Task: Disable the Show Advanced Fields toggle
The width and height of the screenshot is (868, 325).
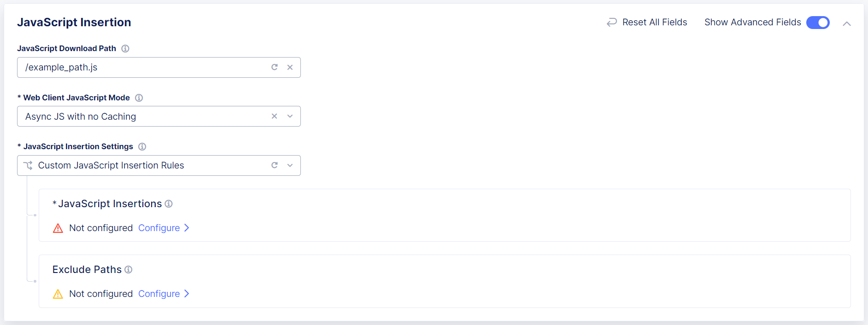Action: tap(818, 22)
